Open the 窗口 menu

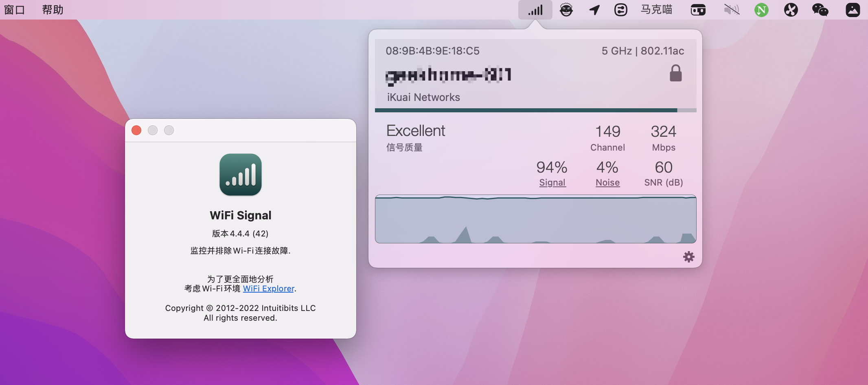(15, 10)
